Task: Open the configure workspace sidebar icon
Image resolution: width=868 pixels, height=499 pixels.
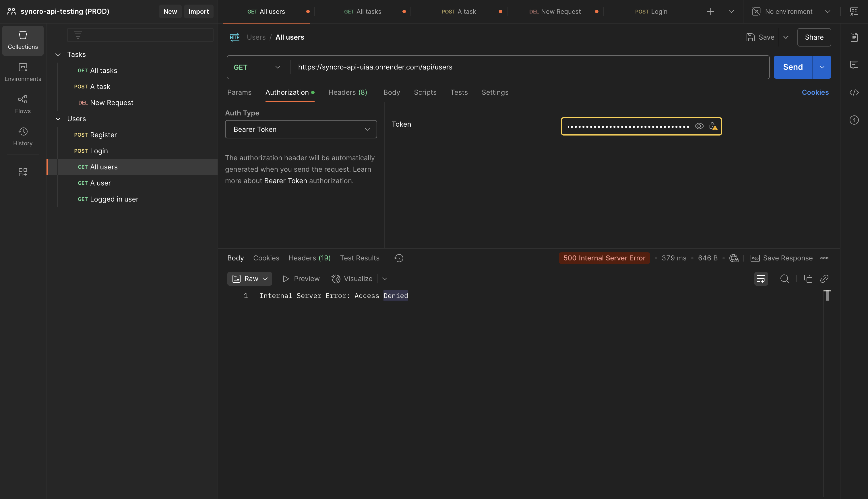Action: [x=23, y=172]
